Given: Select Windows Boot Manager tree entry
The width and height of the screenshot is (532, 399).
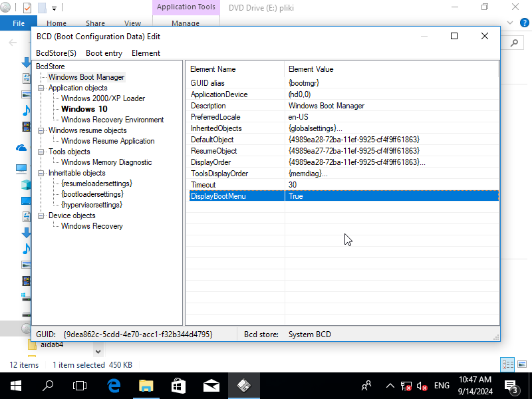Looking at the screenshot, I should pyautogui.click(x=86, y=77).
